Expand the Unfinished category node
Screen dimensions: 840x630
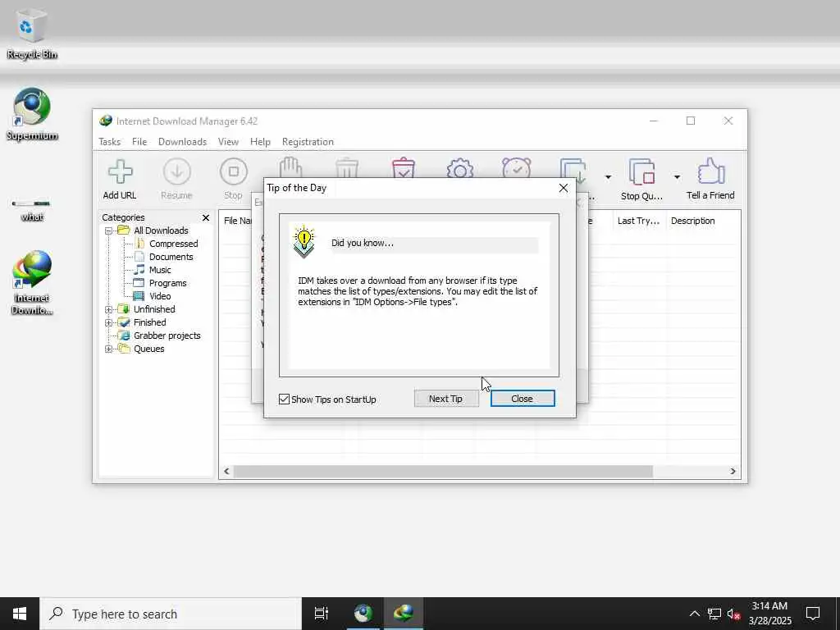[108, 309]
